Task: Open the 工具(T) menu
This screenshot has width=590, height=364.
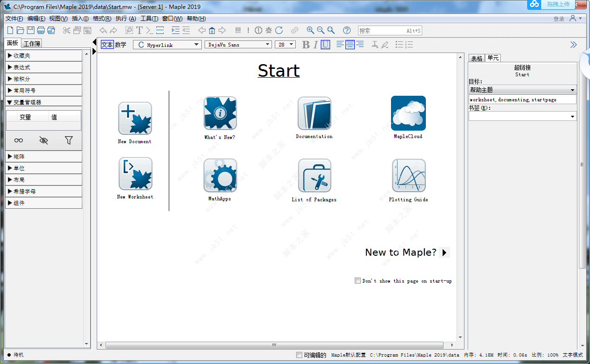Action: 149,19
